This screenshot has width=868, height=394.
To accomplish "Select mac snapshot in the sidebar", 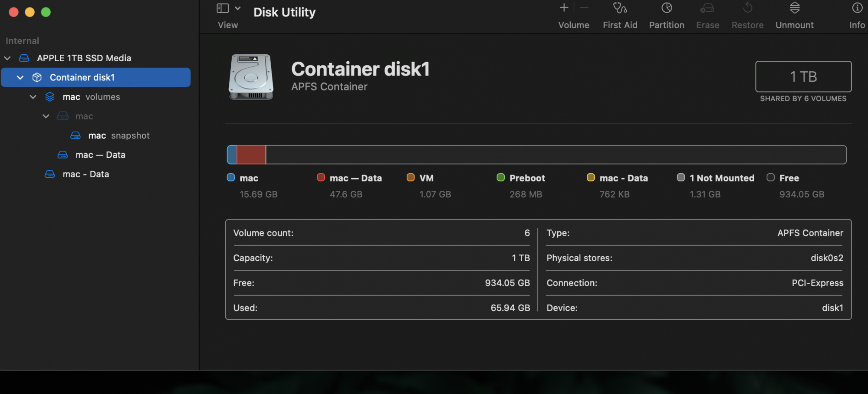I will pos(118,136).
